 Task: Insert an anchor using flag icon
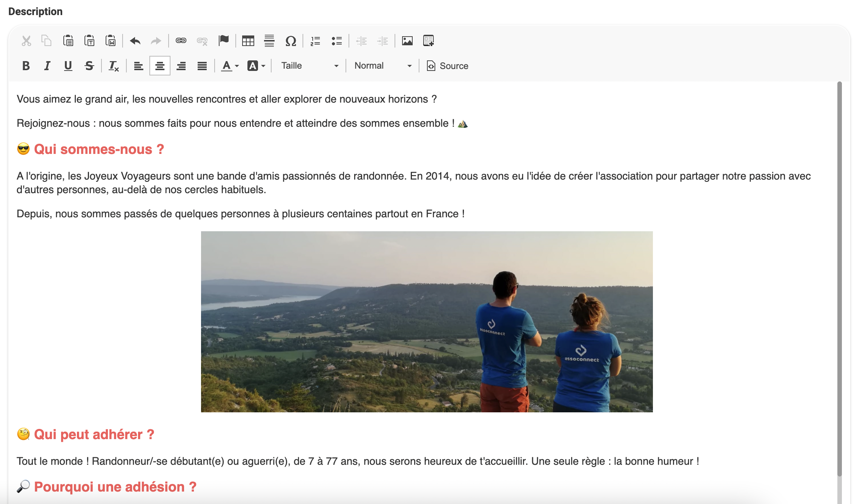pos(224,41)
